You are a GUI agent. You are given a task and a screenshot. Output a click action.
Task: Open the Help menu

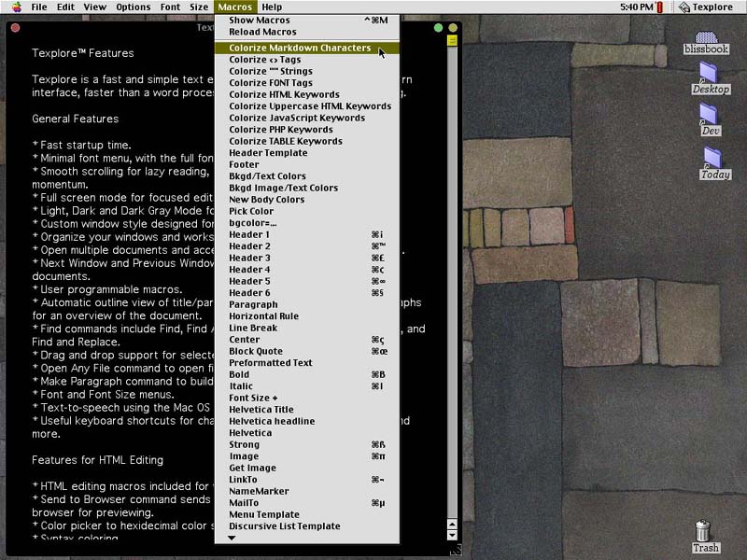click(272, 7)
